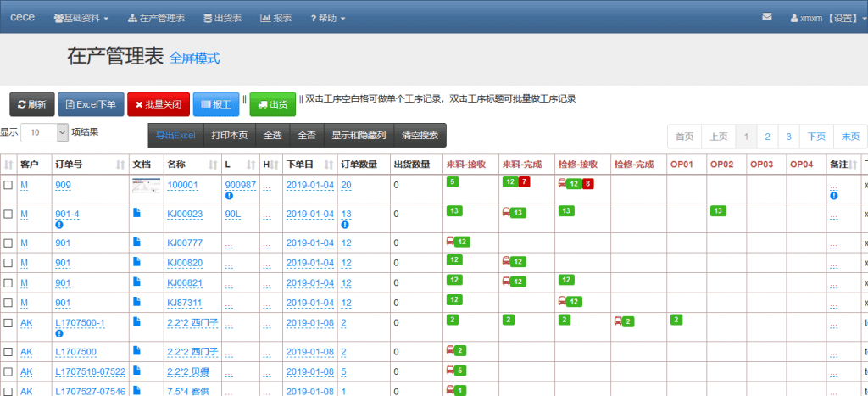This screenshot has width=868, height=396.
Task: Go to the 报表 menu item
Action: [x=275, y=18]
